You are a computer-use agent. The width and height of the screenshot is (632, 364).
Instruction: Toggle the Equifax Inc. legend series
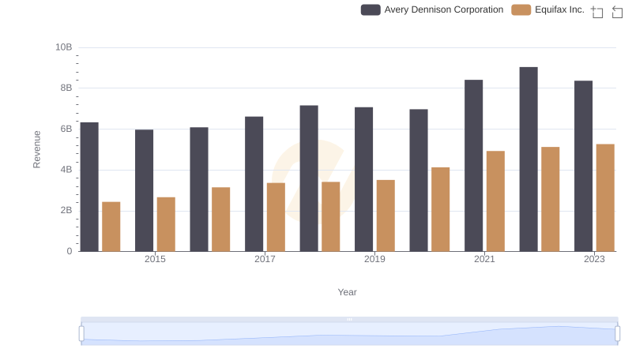coord(547,9)
